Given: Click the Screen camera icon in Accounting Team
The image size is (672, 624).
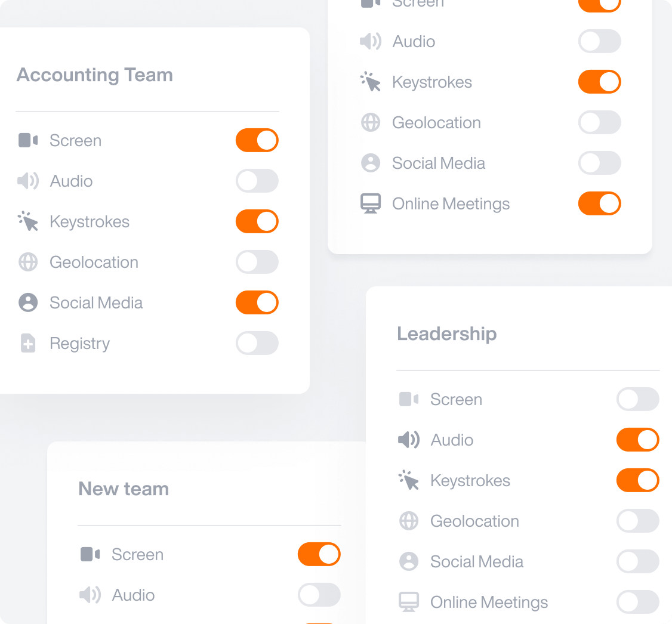Looking at the screenshot, I should pyautogui.click(x=27, y=140).
